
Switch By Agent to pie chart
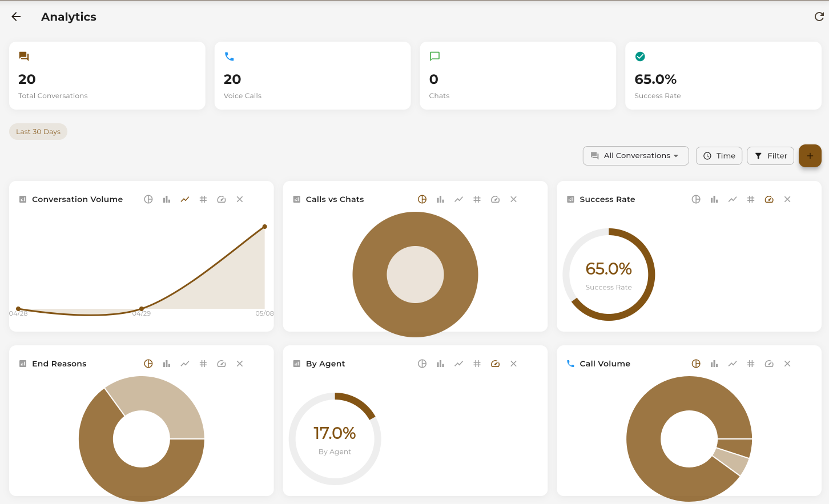pyautogui.click(x=422, y=364)
